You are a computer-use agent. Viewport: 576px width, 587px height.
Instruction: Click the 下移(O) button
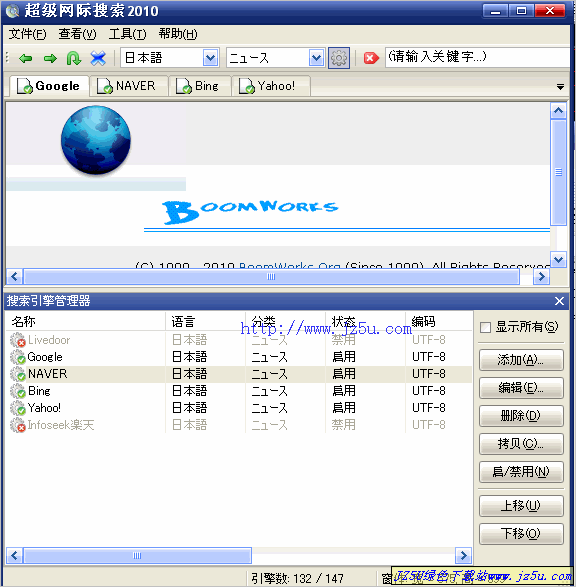tap(521, 534)
